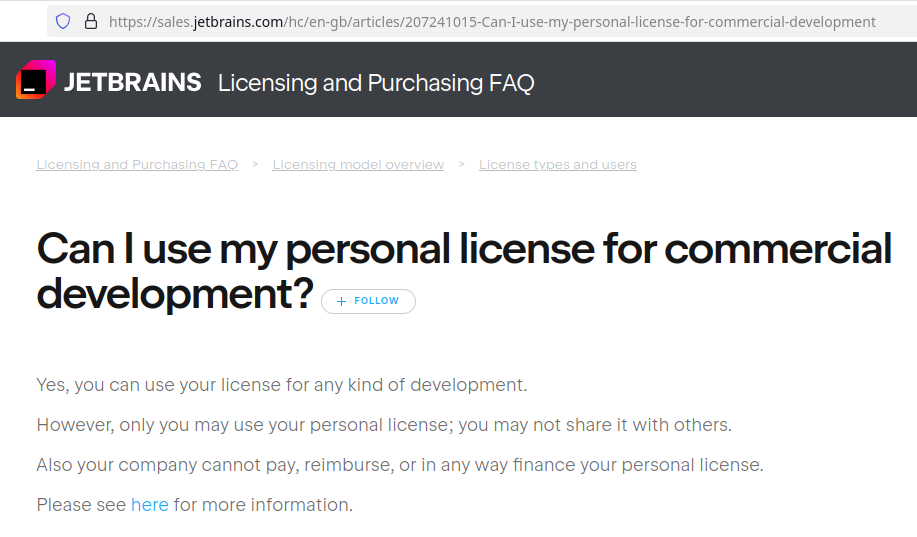Click the word "development?" in the heading
Screen dimensions: 917x537
click(x=175, y=294)
